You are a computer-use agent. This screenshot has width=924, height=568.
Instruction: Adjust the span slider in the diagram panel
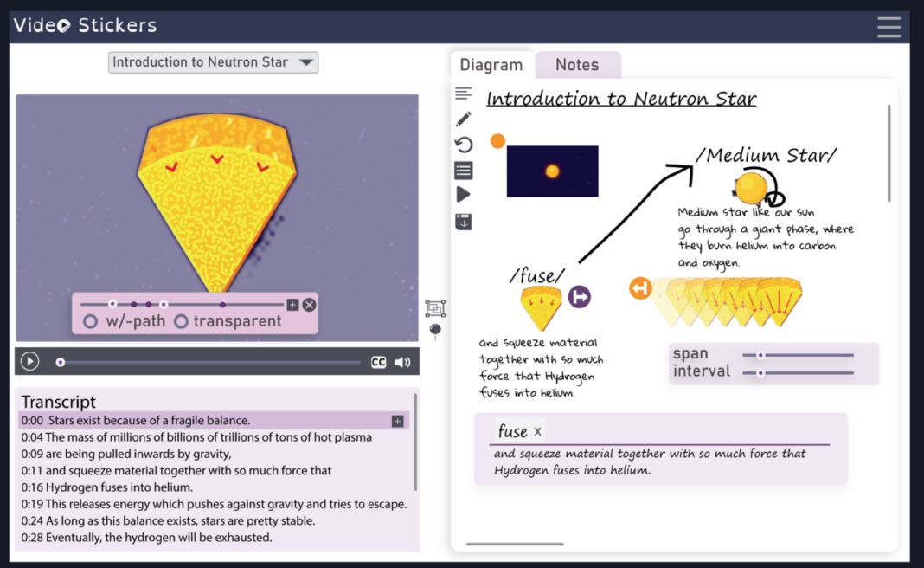click(760, 354)
